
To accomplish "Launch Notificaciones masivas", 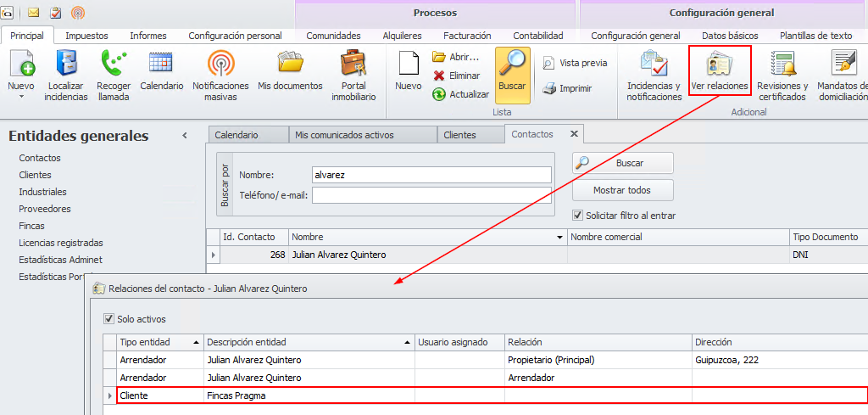I will pos(221,76).
